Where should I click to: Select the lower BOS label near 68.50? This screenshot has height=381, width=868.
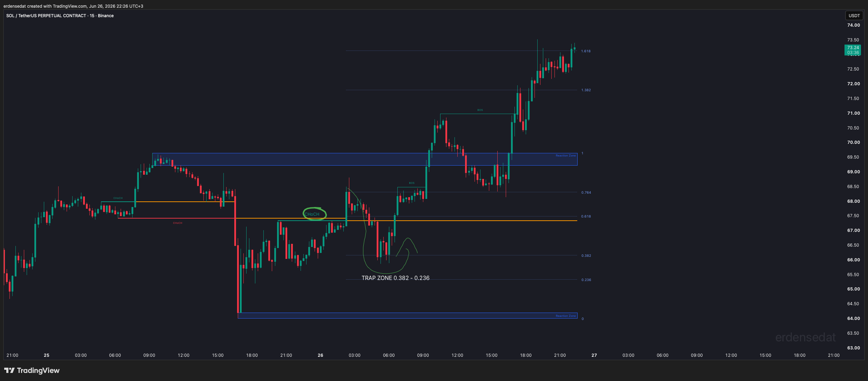click(412, 183)
